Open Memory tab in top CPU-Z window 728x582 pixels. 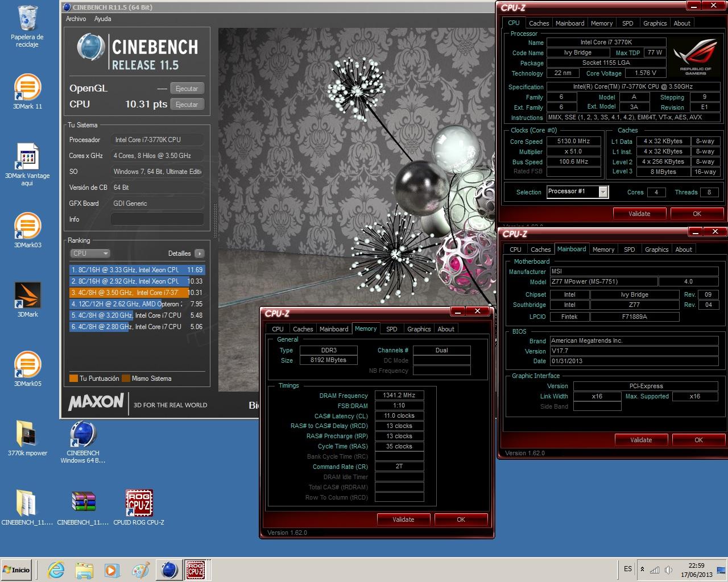pyautogui.click(x=602, y=23)
